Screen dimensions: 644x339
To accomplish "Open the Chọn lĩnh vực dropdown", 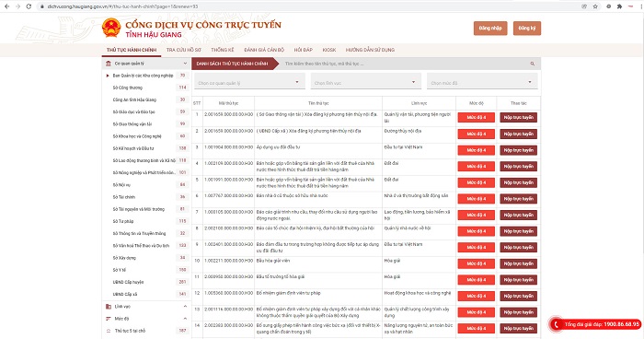I will click(365, 82).
